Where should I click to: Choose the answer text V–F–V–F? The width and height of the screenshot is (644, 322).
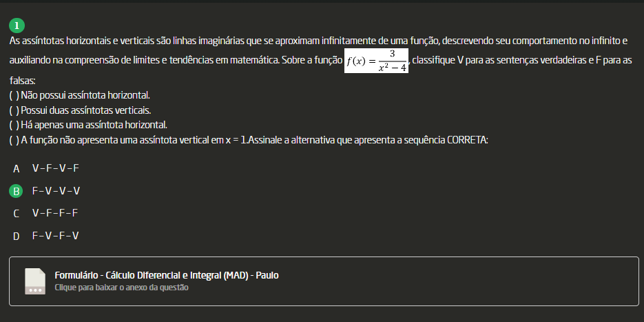click(55, 168)
